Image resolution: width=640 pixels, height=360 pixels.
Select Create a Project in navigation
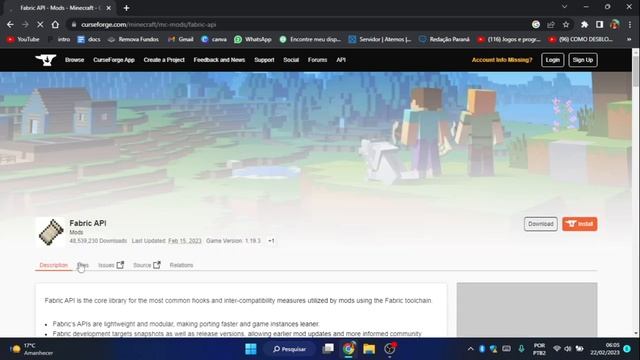point(164,60)
